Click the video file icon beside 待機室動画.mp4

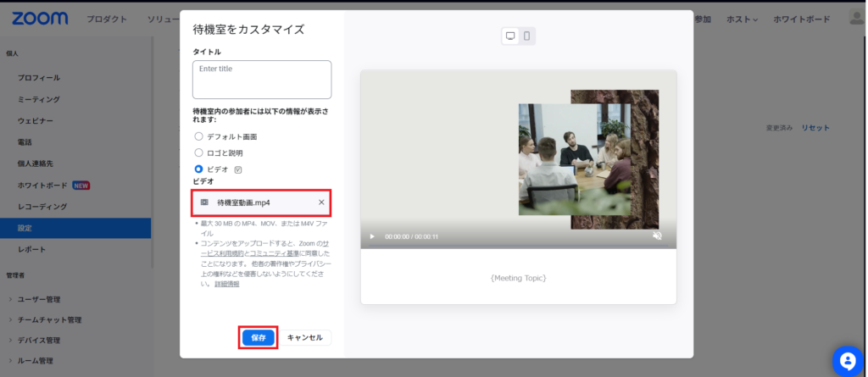coord(203,202)
